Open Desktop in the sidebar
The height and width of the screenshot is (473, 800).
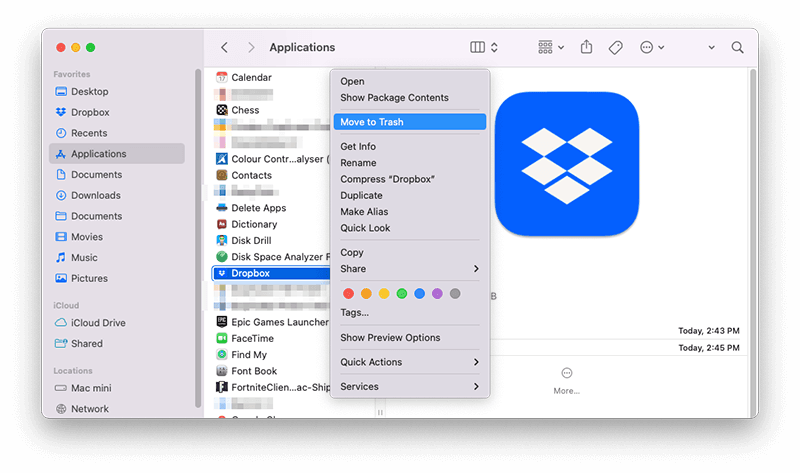click(x=89, y=91)
